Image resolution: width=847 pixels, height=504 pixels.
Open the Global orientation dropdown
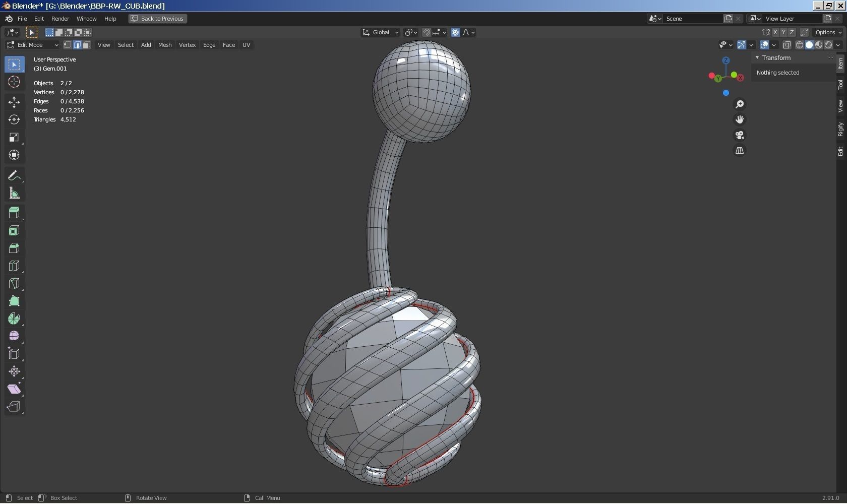coord(381,32)
